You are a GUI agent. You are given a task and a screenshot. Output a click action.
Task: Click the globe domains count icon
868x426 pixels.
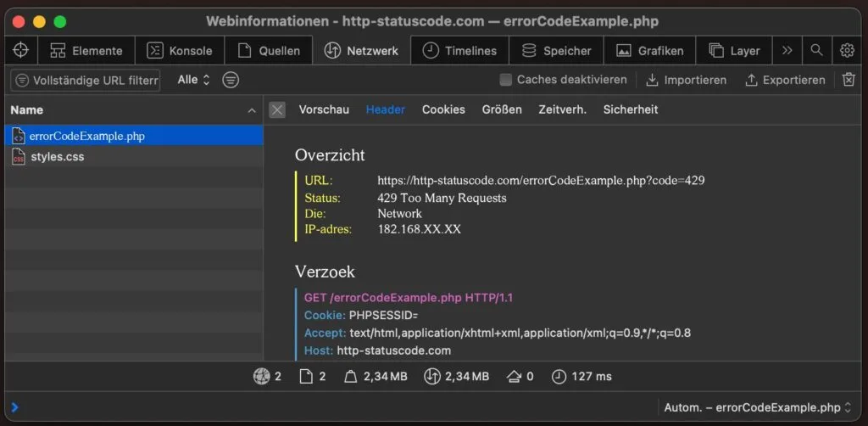(261, 377)
